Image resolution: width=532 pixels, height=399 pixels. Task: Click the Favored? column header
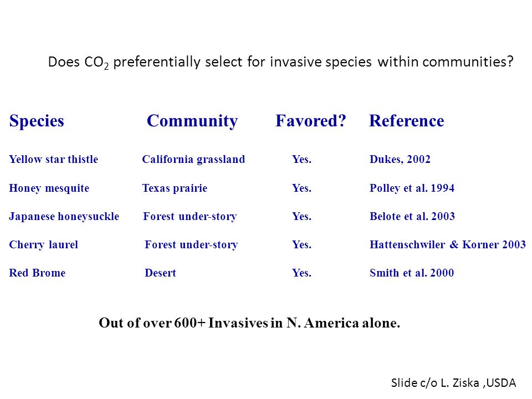(x=310, y=121)
